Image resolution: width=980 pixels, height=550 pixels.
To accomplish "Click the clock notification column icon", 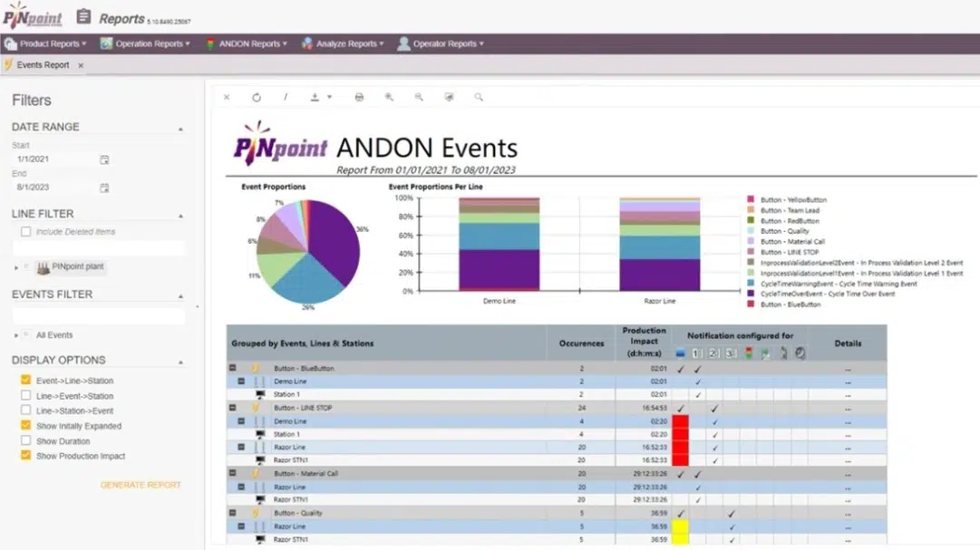I will point(800,353).
